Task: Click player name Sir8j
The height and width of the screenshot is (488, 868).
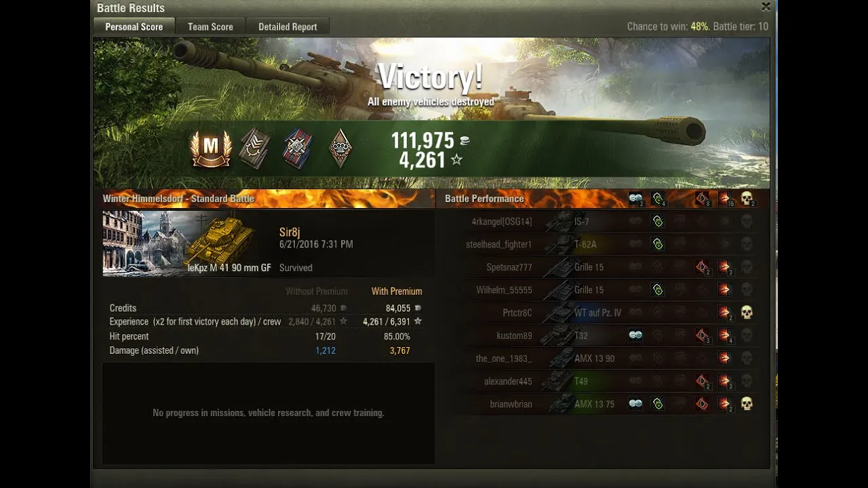Action: point(290,232)
